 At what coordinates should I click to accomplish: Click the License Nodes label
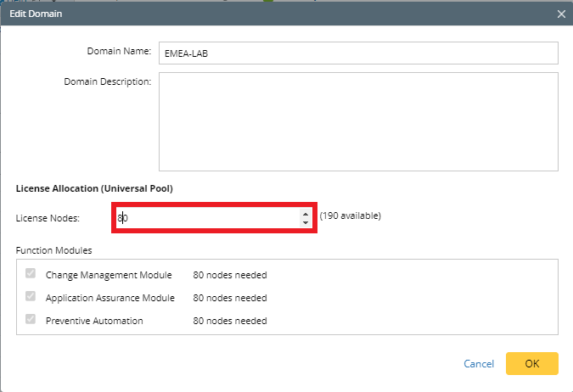(48, 218)
